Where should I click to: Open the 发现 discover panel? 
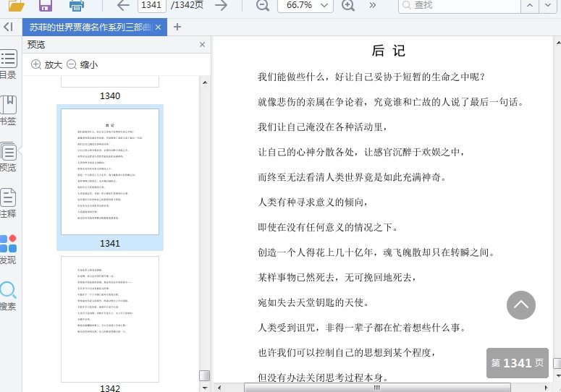coord(9,250)
